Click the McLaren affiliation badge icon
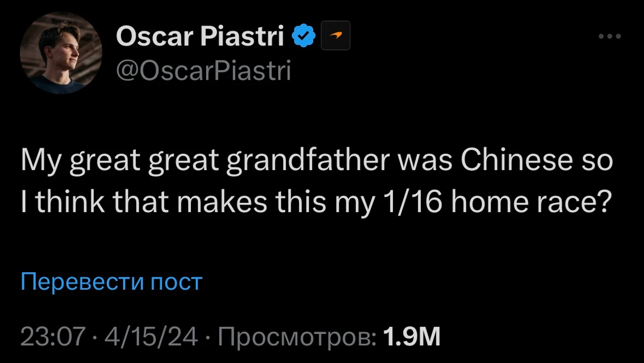 (335, 35)
